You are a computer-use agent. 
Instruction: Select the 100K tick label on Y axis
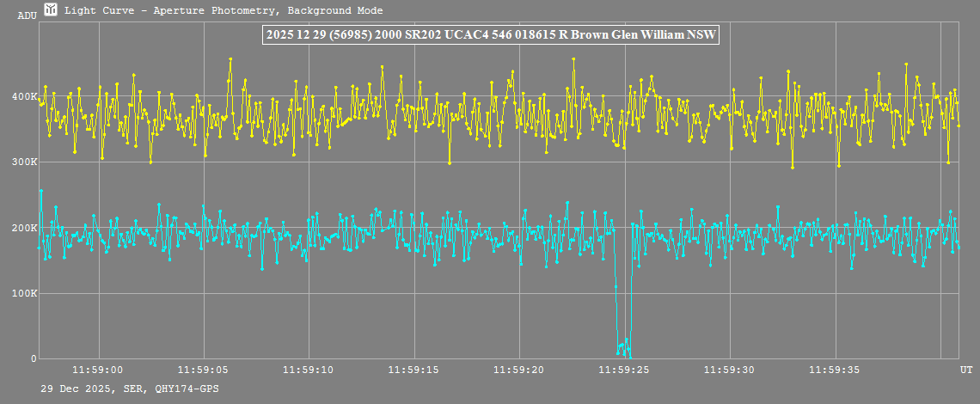coord(24,294)
